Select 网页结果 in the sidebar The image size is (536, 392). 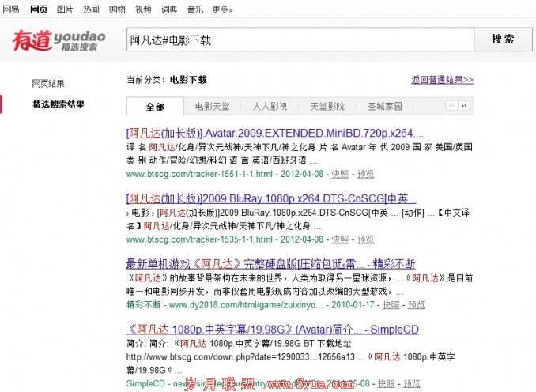click(48, 84)
